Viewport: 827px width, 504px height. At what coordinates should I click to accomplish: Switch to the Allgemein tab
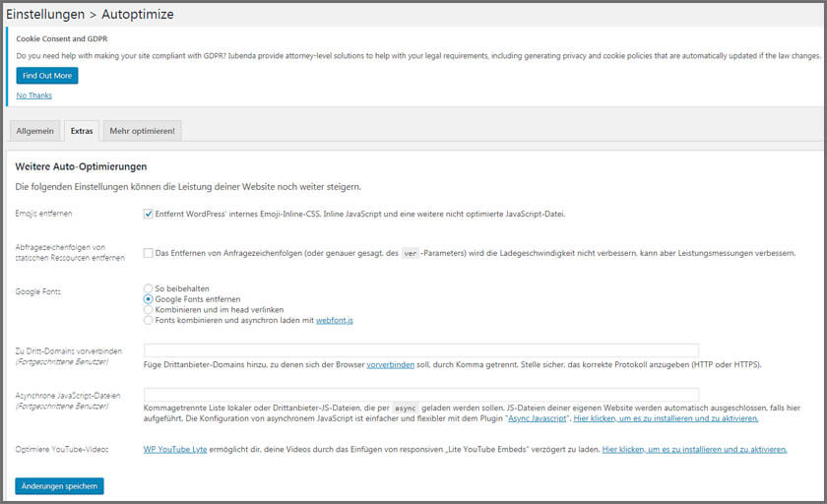point(34,131)
